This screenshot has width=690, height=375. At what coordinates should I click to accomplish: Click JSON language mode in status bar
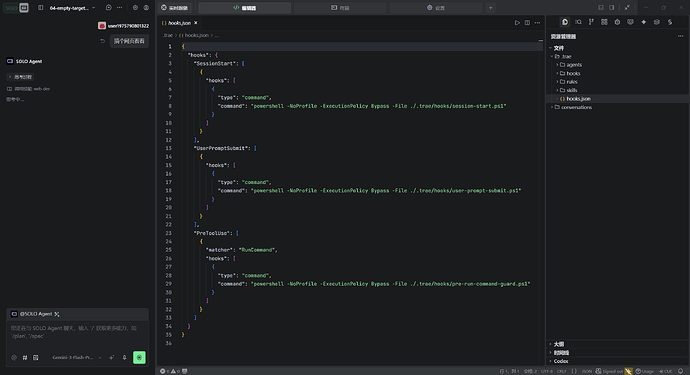[x=587, y=371]
